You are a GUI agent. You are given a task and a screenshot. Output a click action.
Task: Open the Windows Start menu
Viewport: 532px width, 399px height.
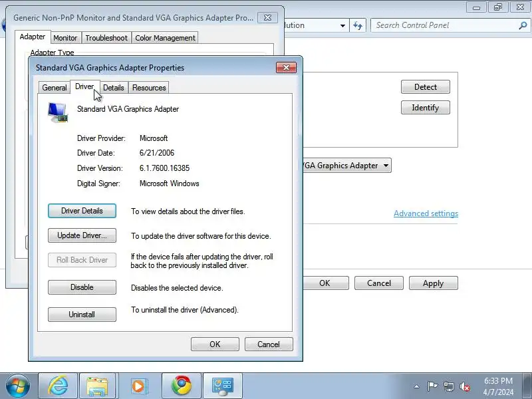coord(18,386)
